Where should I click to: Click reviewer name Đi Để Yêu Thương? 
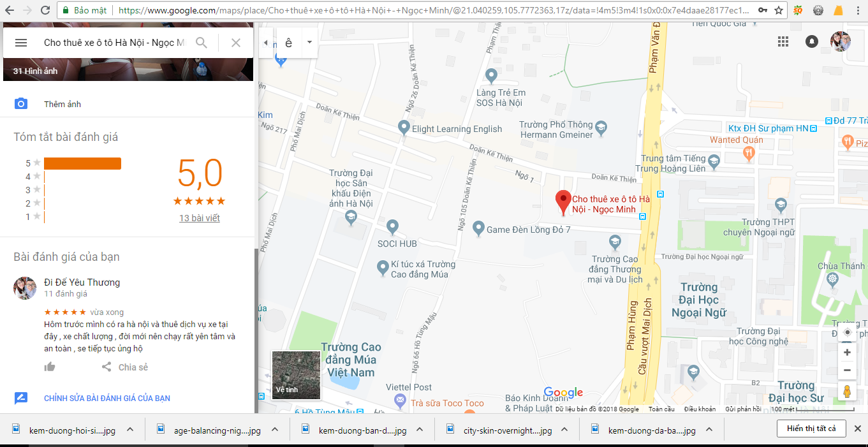82,282
